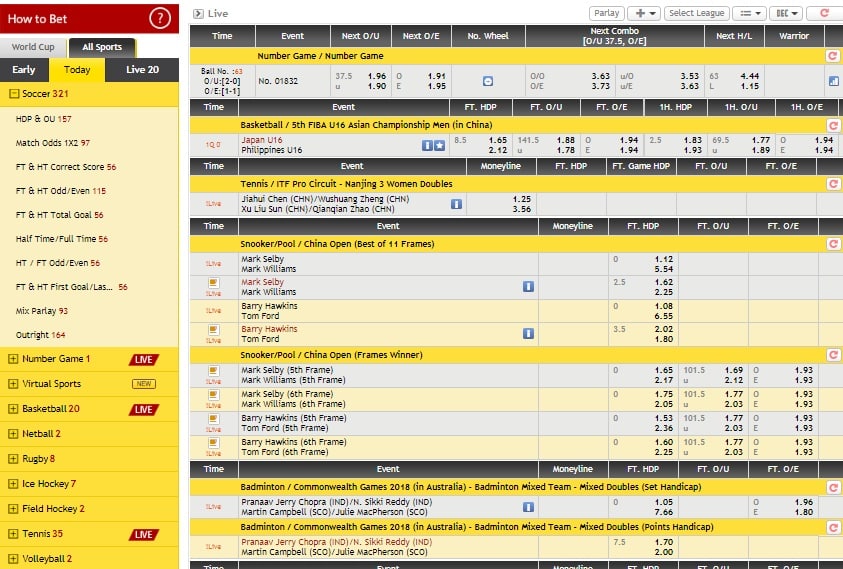This screenshot has height=569, width=843.
Task: Switch to the World Cup tab
Action: pos(33,47)
